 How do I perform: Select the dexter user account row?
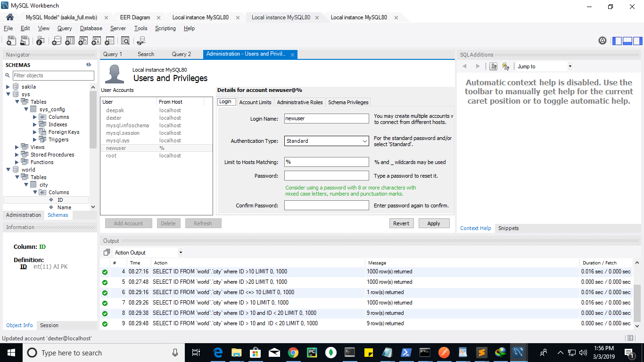click(157, 118)
